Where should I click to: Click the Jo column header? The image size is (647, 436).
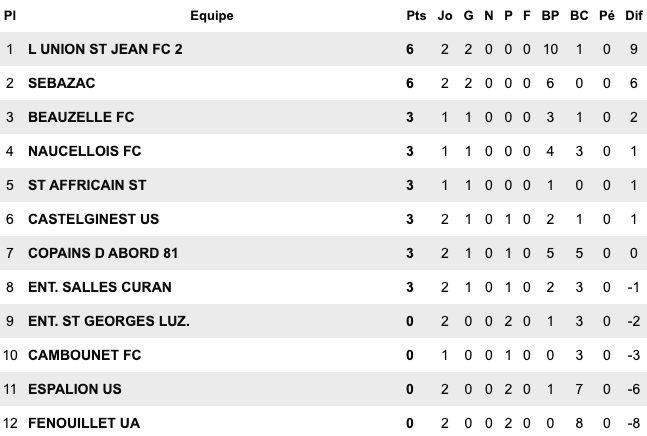tap(445, 15)
